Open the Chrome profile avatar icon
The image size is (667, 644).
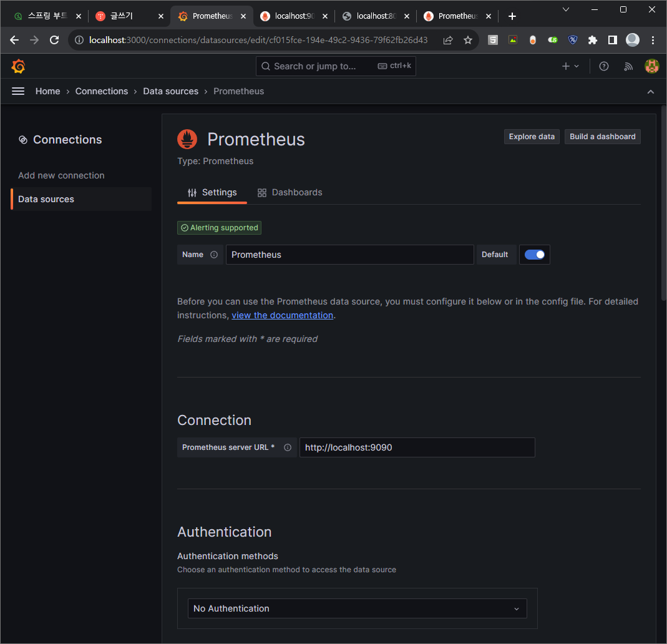click(633, 40)
